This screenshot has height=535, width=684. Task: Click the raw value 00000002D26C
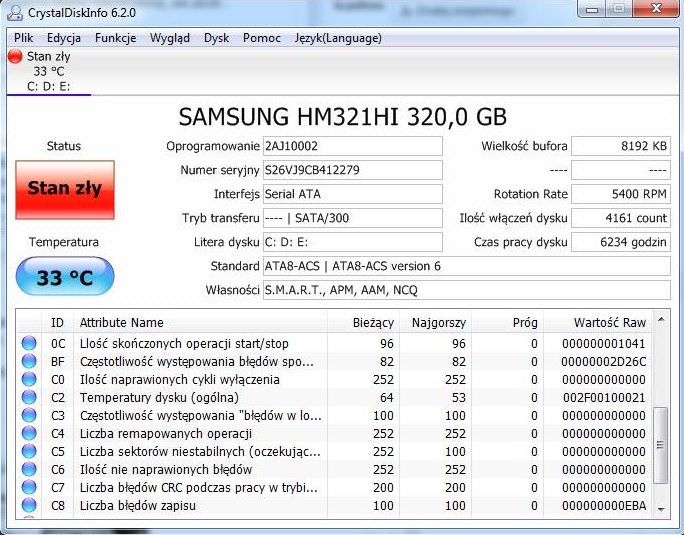point(604,362)
